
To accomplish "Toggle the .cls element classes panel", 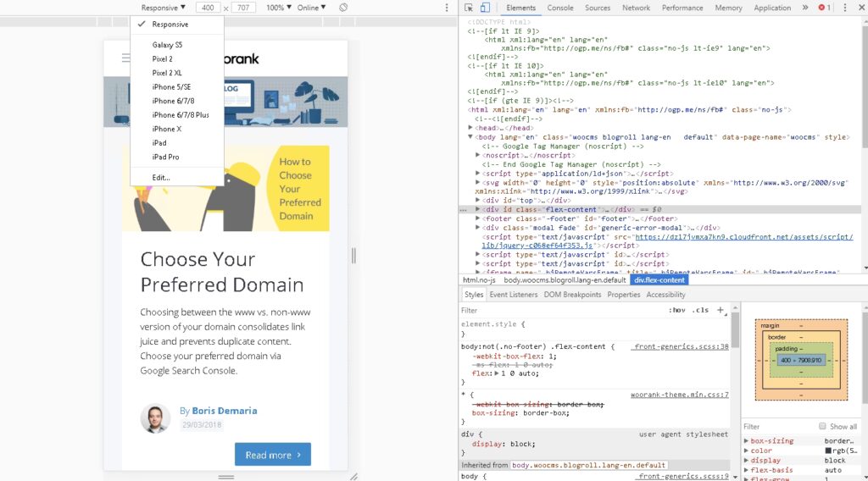I will (x=700, y=311).
